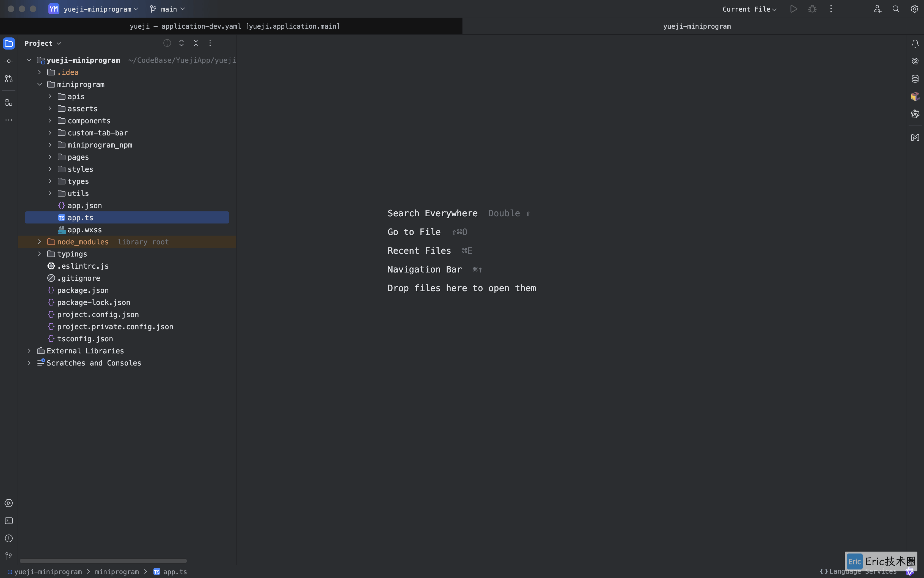Image resolution: width=924 pixels, height=578 pixels.
Task: Open the Database tool window
Action: pos(915,79)
